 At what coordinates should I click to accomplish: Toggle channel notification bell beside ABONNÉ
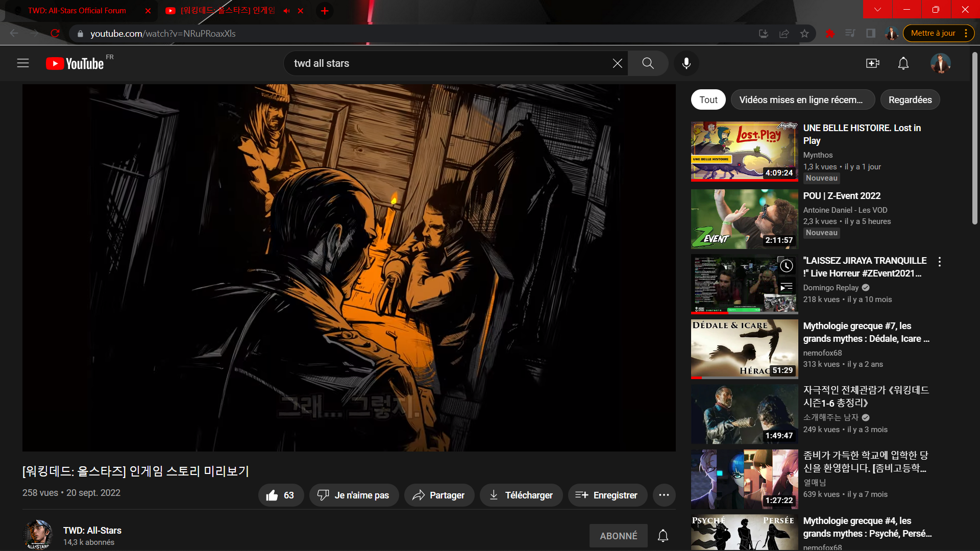coord(663,536)
